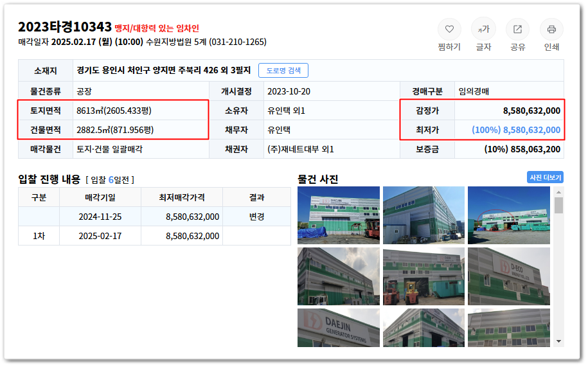The height and width of the screenshot is (367, 588).
Task: Open photo with yellow forklift
Action: coord(423,276)
